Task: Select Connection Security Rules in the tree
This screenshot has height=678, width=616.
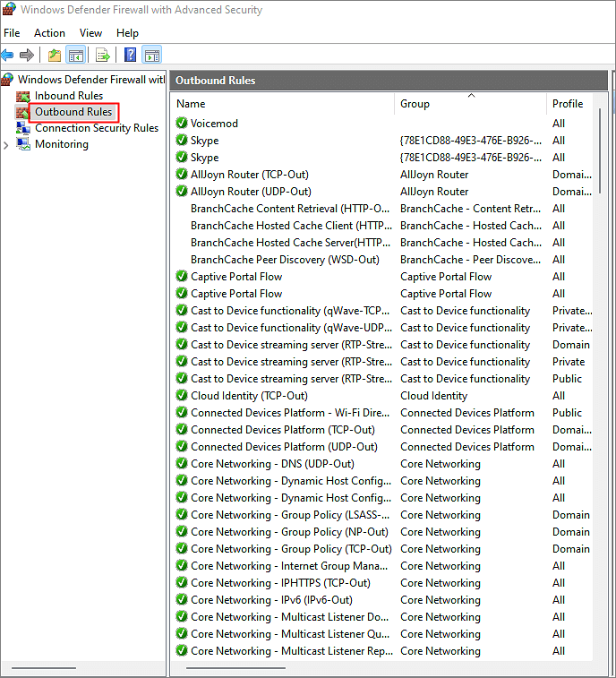Action: [96, 128]
